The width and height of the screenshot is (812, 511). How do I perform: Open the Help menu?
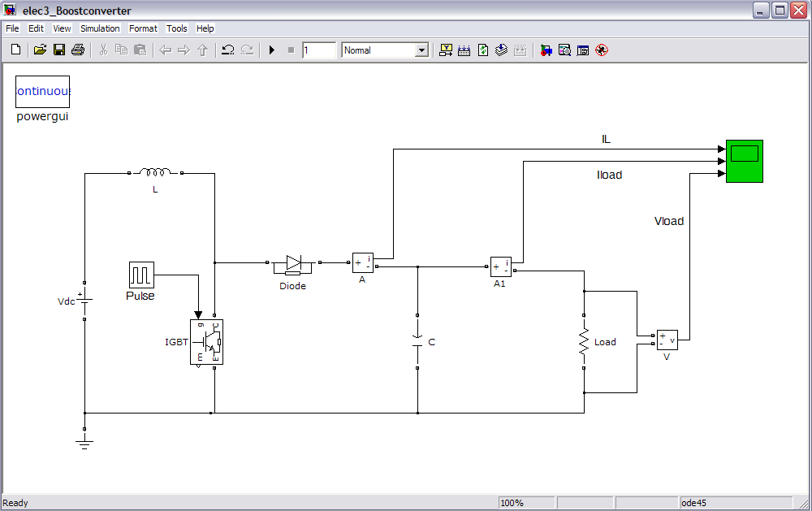[x=205, y=28]
